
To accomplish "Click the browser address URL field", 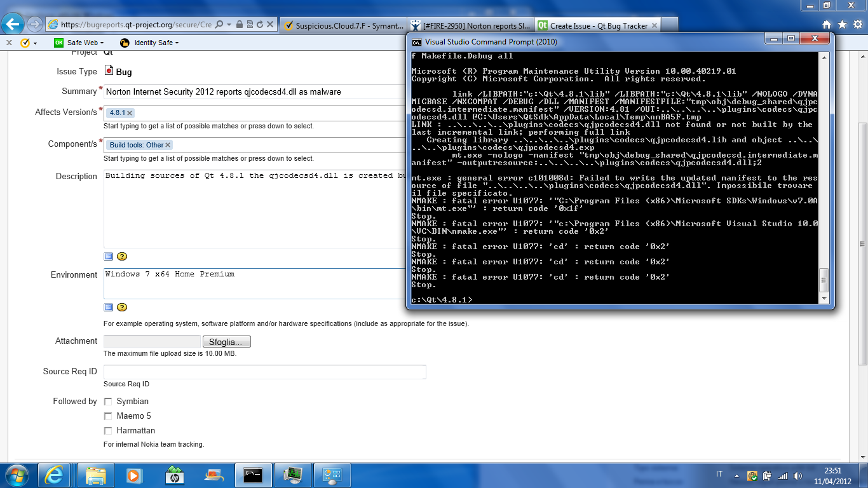I will (137, 25).
